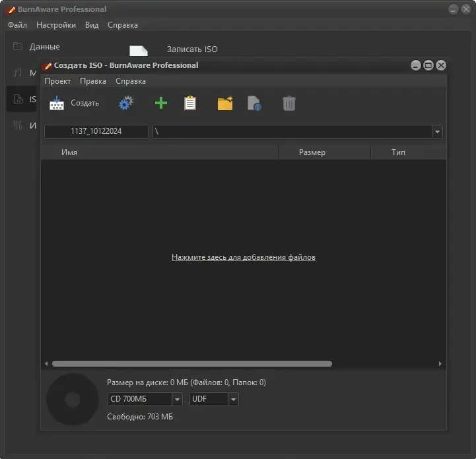Open Файл menu in main window
The image size is (476, 459).
pos(17,25)
